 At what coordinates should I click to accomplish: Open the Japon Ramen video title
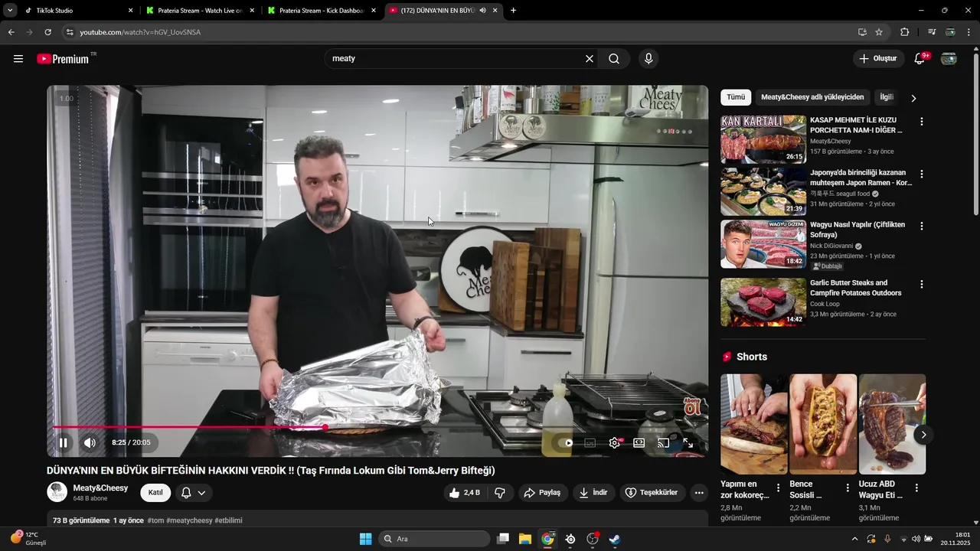[x=861, y=178]
